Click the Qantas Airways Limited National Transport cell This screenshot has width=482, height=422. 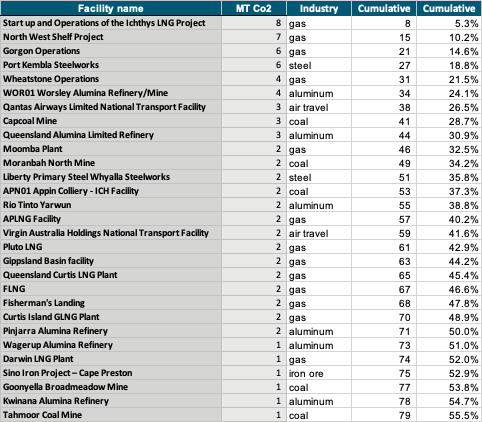(111, 107)
